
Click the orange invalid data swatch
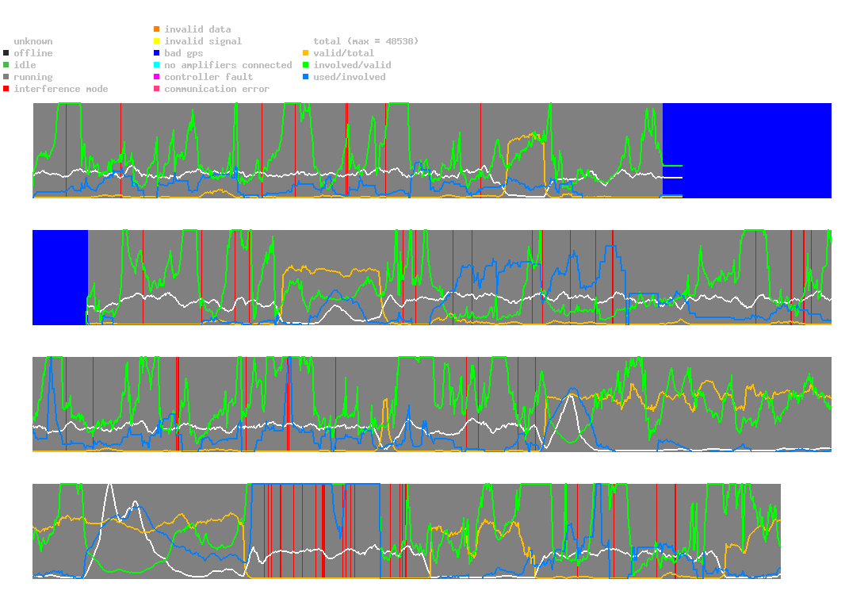157,29
